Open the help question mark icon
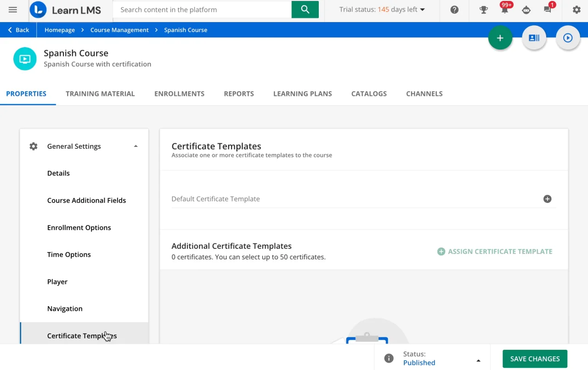 [454, 10]
